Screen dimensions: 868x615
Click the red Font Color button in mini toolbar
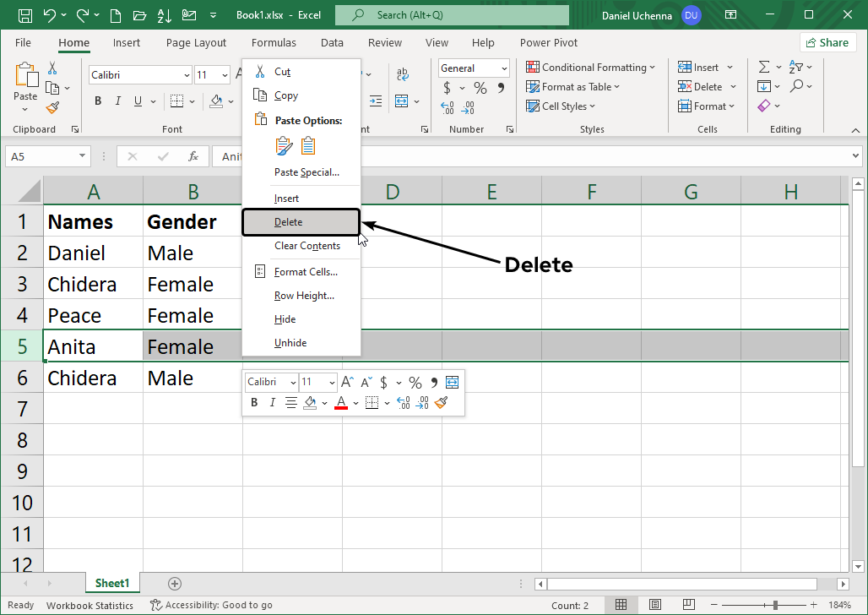point(341,403)
